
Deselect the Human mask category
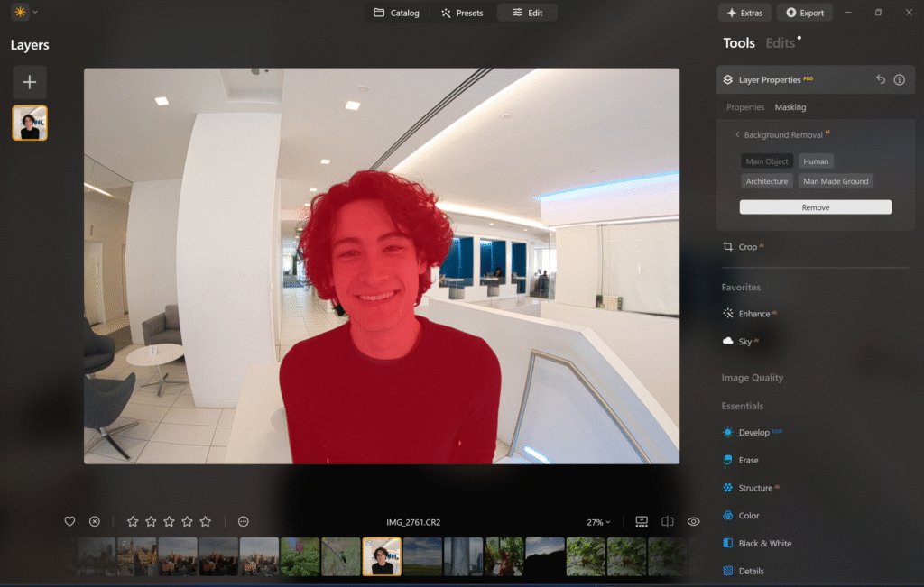pyautogui.click(x=815, y=161)
